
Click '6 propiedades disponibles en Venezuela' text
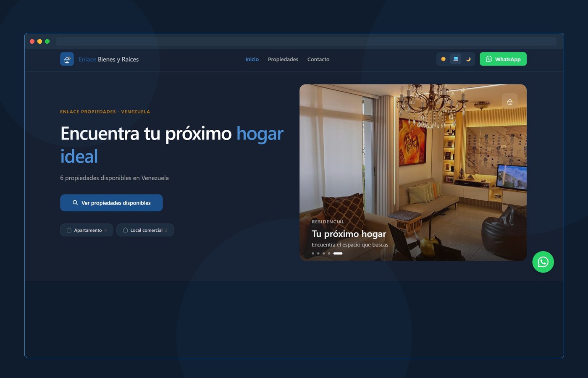click(x=114, y=178)
